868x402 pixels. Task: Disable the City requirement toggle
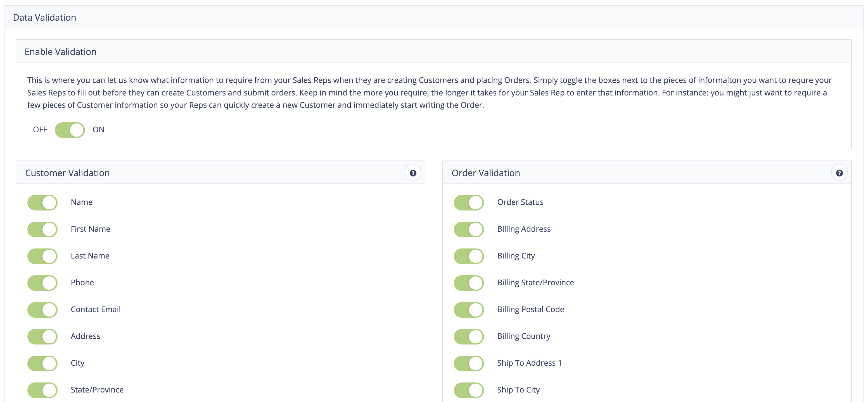point(42,363)
